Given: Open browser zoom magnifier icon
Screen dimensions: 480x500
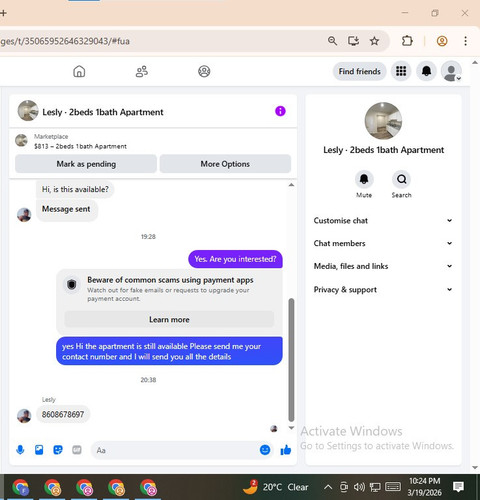Looking at the screenshot, I should coord(332,41).
